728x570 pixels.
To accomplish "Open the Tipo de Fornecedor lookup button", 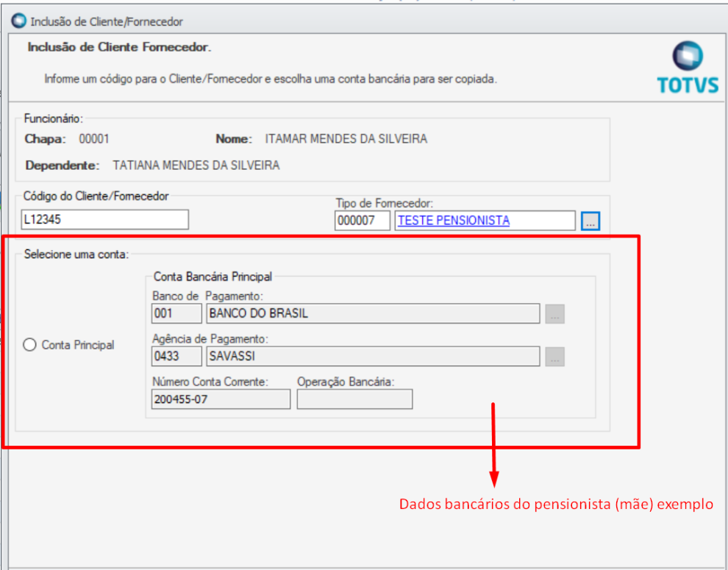I will click(x=590, y=221).
